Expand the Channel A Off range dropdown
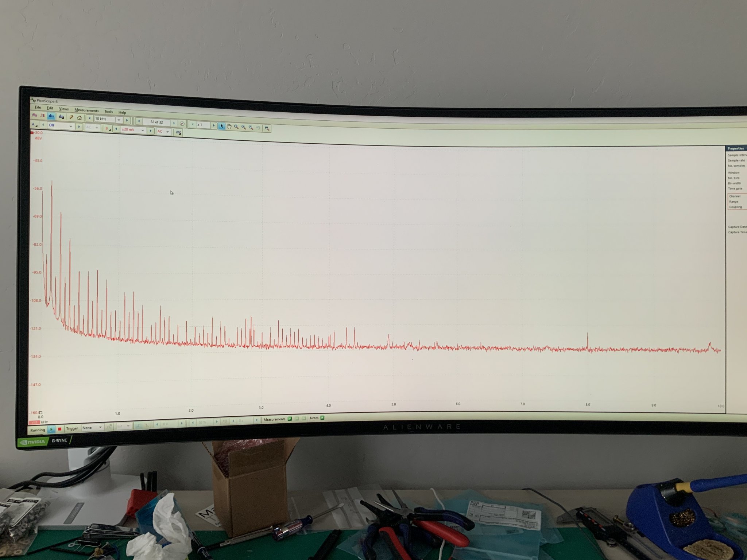Screen dimensions: 747x560 tap(71, 126)
